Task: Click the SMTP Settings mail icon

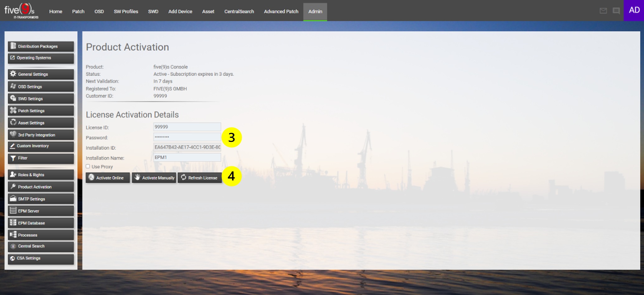Action: coord(13,199)
